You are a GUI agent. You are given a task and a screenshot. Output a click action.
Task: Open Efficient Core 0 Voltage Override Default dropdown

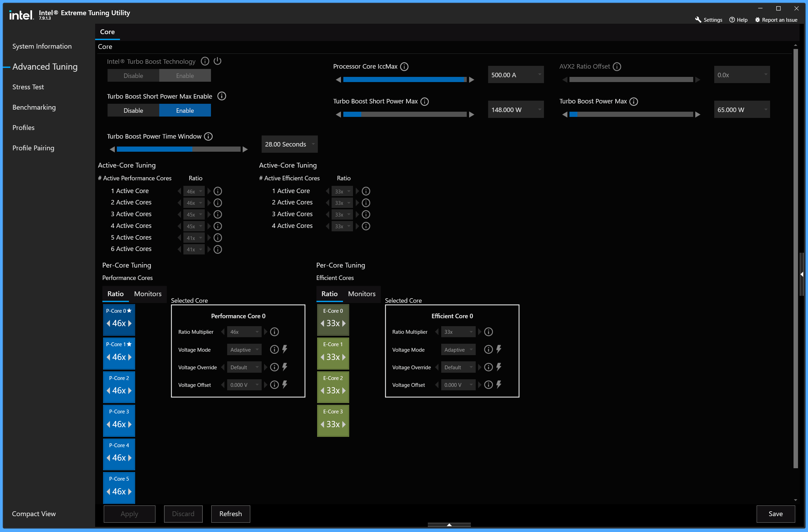pyautogui.click(x=458, y=367)
